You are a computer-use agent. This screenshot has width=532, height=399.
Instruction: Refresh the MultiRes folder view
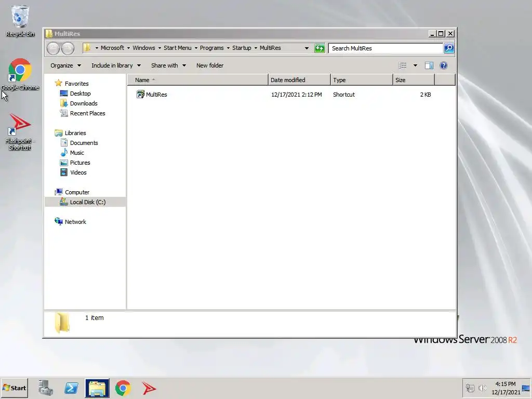[320, 48]
